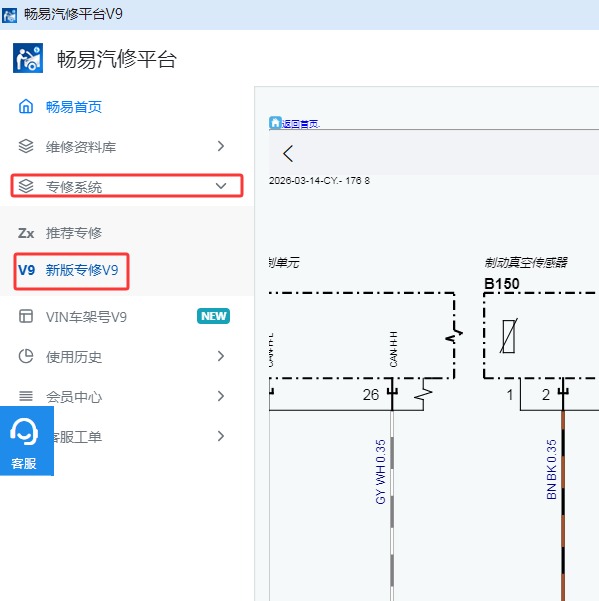Click the 返回首页 link
Viewport: 599px width, 601px height.
pyautogui.click(x=301, y=124)
